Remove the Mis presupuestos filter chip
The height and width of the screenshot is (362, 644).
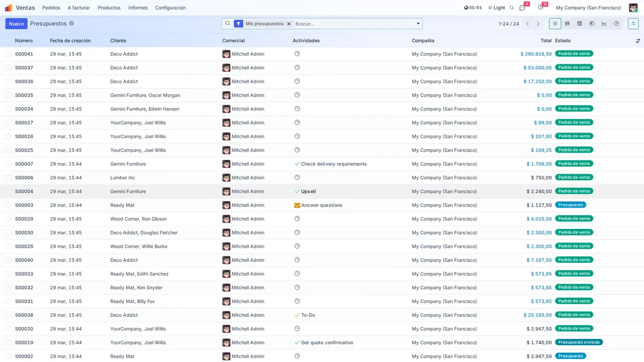(289, 24)
